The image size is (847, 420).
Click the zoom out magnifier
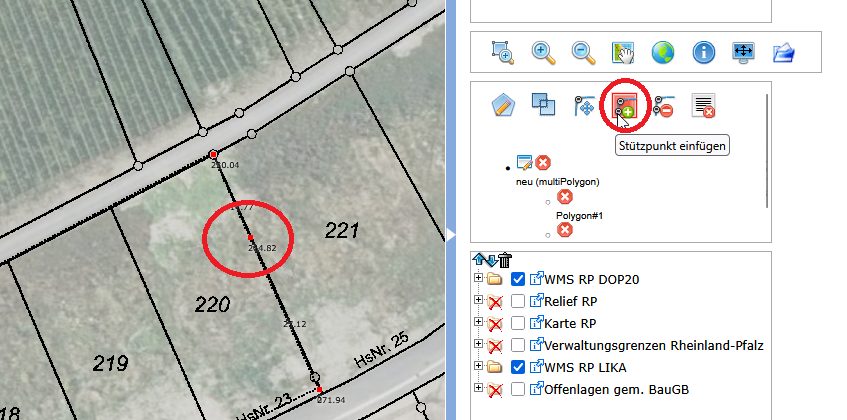[x=583, y=52]
